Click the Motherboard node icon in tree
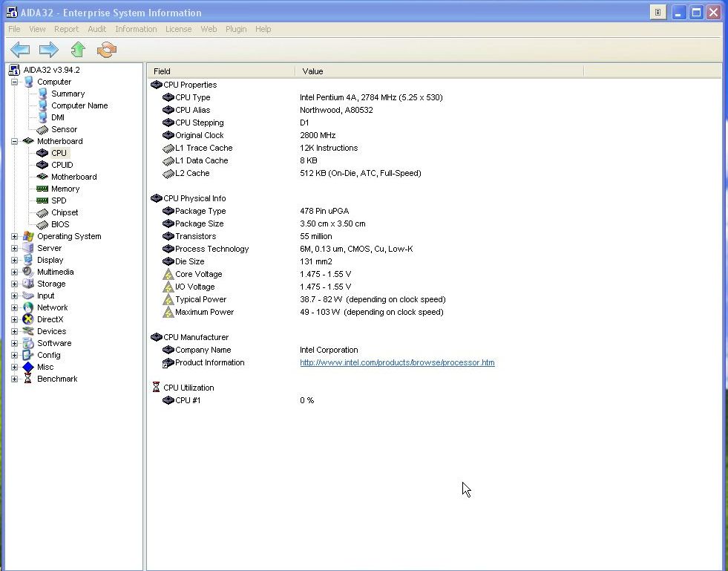The image size is (728, 571). [28, 141]
